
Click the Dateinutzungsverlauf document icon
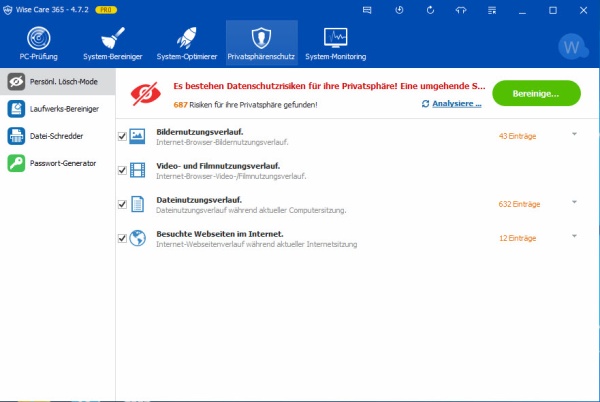click(137, 204)
